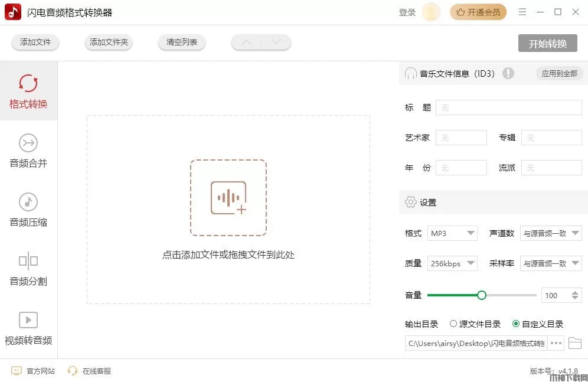Expand the 采样率 dropdown
Viewport: 588px width, 382px height.
(x=550, y=263)
